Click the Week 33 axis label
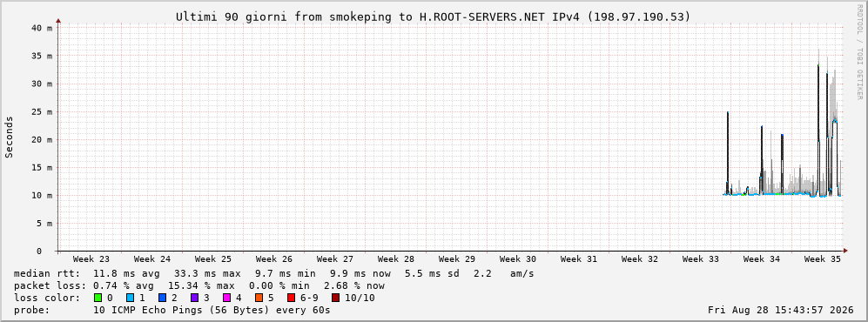Screen dimensions: 868x322 700,259
